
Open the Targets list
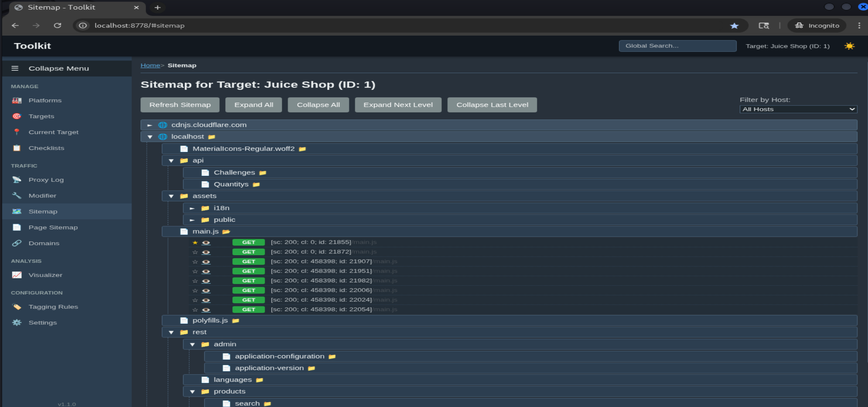(41, 116)
